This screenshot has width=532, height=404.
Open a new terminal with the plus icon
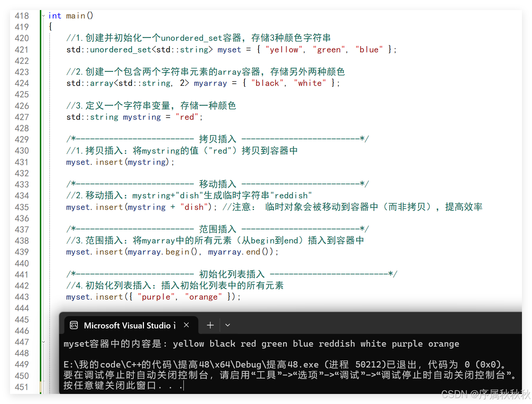(x=210, y=325)
